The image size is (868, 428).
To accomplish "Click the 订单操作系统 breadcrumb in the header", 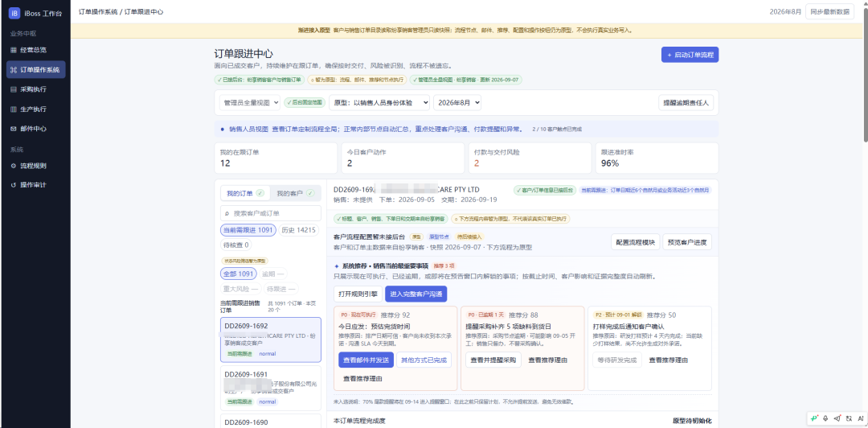I will tap(98, 11).
